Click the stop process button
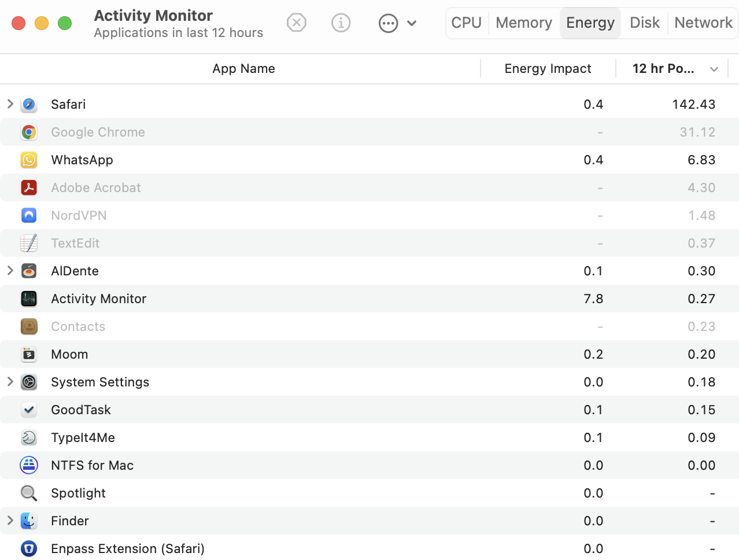The height and width of the screenshot is (560, 739). pos(296,23)
